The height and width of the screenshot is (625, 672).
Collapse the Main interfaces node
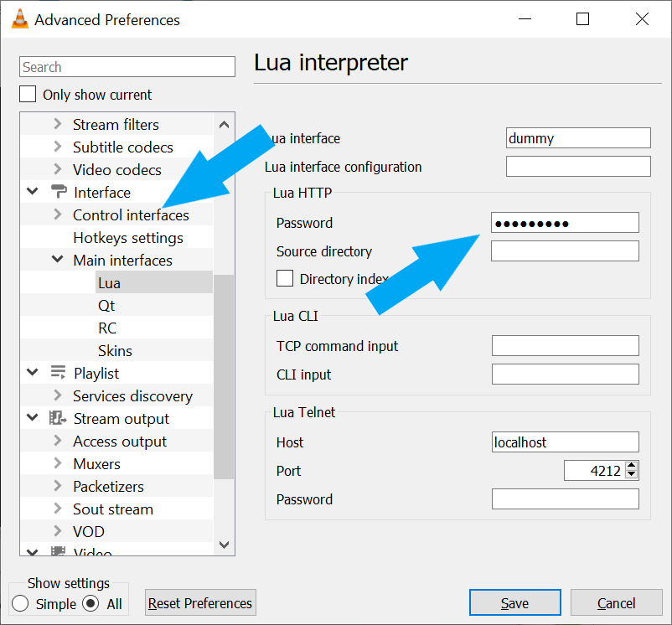[x=58, y=259]
